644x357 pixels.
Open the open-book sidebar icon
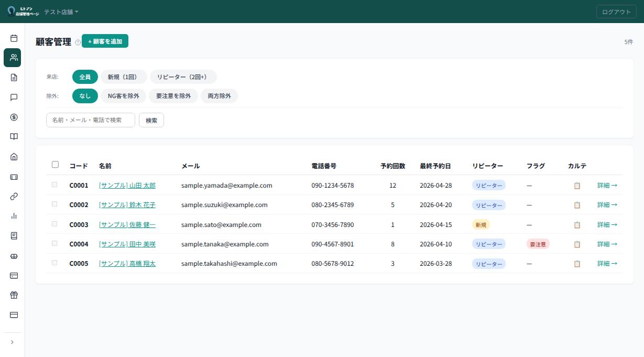(14, 137)
